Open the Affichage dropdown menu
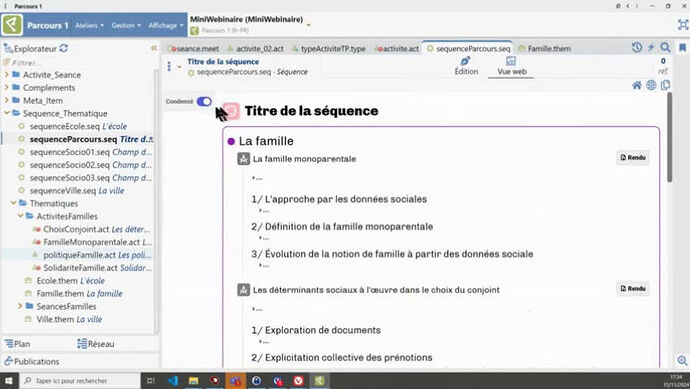The height and width of the screenshot is (389, 690). 166,26
